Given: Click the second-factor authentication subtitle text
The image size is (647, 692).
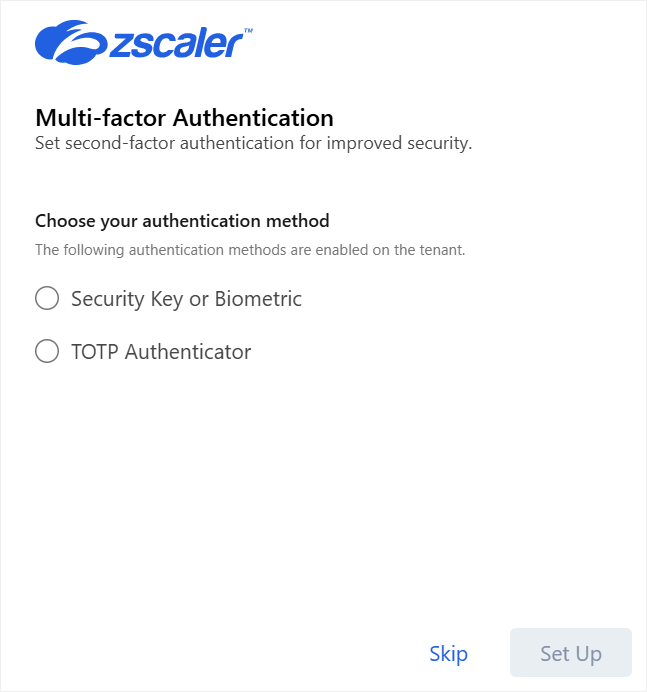Looking at the screenshot, I should click(253, 143).
